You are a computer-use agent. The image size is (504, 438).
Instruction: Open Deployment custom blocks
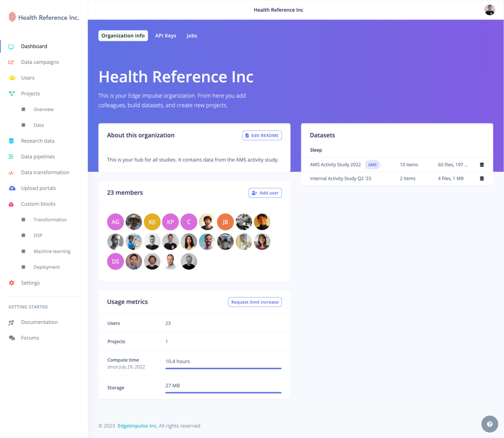(47, 267)
